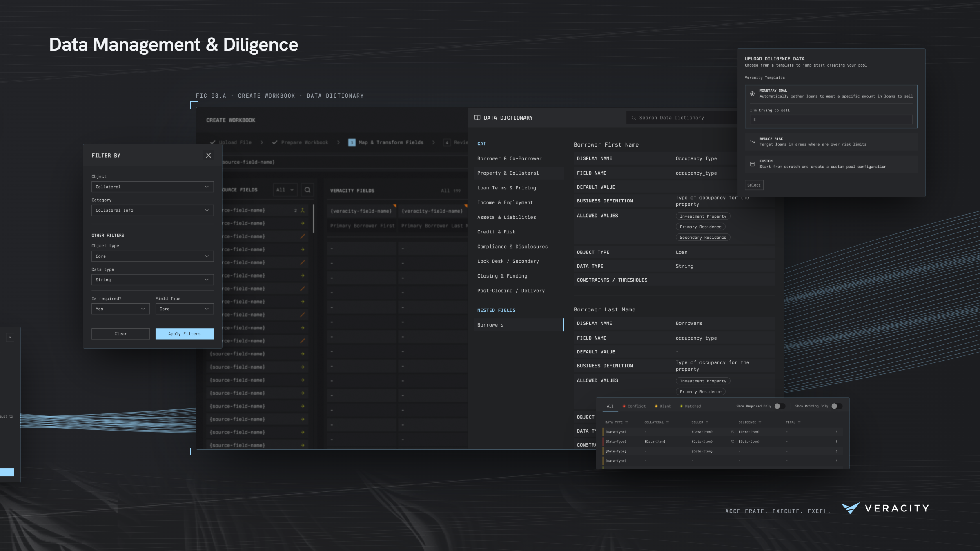Image resolution: width=980 pixels, height=551 pixels.
Task: Open the kebab menu on the second data row
Action: pos(837,442)
